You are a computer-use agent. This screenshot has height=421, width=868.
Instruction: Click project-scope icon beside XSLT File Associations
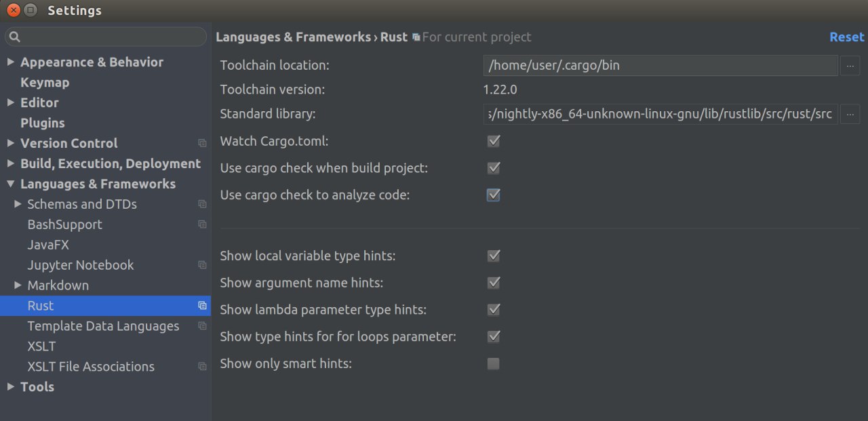click(202, 367)
